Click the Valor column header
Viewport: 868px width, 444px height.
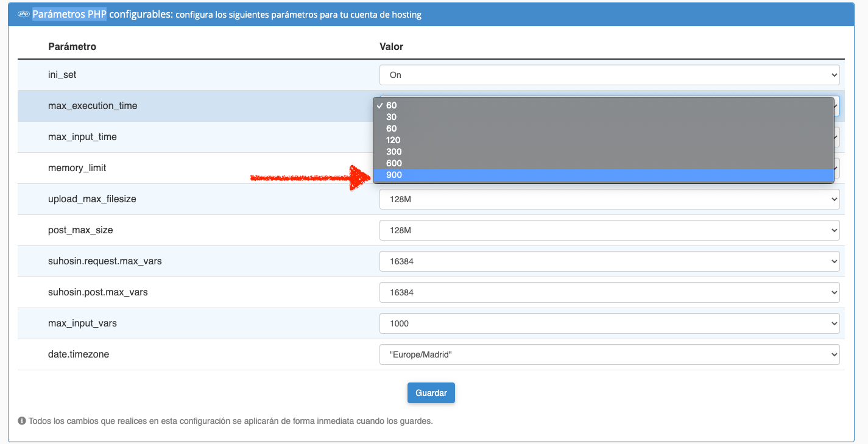(392, 47)
